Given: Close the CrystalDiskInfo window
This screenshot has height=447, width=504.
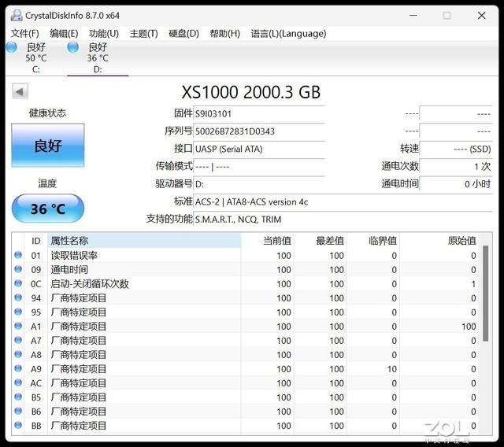Looking at the screenshot, I should coord(481,15).
